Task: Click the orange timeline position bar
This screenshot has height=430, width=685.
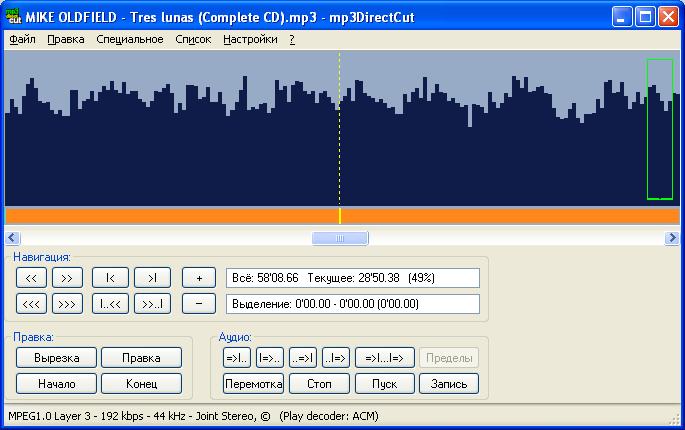Action: [x=200, y=216]
